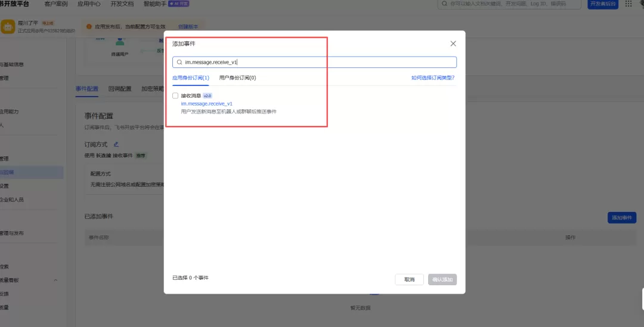Open 开发文档 in top navigation

pos(122,4)
